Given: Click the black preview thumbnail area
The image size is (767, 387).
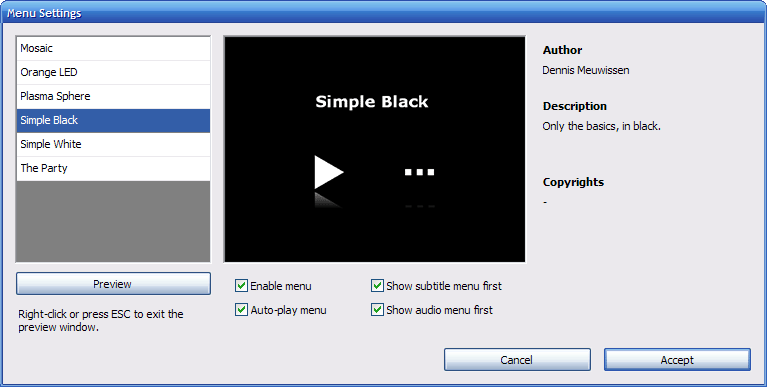Looking at the screenshot, I should pos(375,149).
